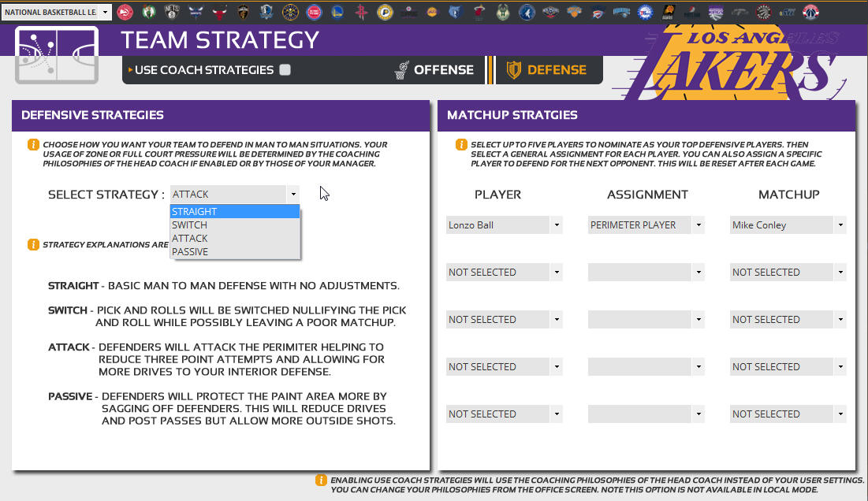
Task: Choose PASSIVE from the strategy list
Action: pos(235,251)
